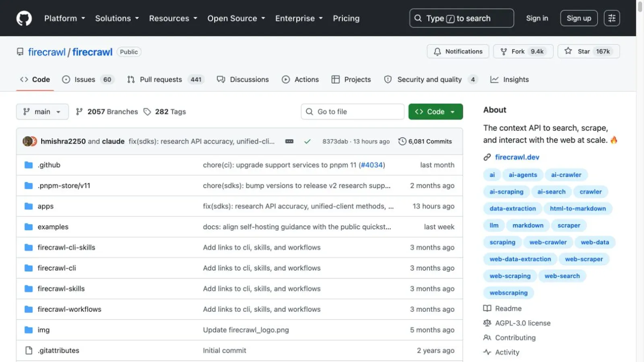Image resolution: width=644 pixels, height=362 pixels.
Task: Open the Projects tab
Action: coord(351,80)
